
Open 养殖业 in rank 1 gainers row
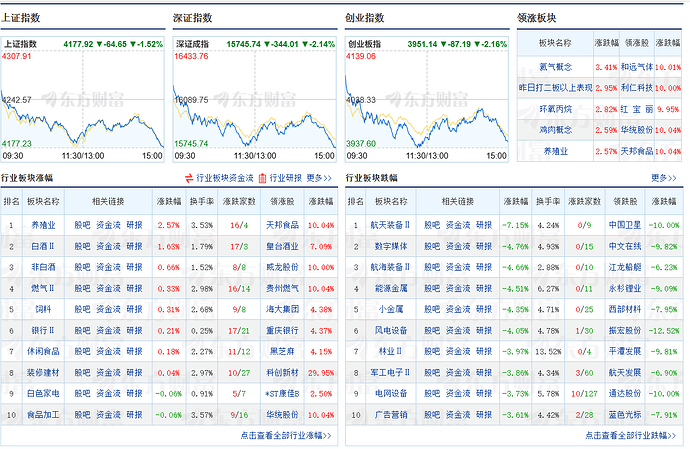43,225
